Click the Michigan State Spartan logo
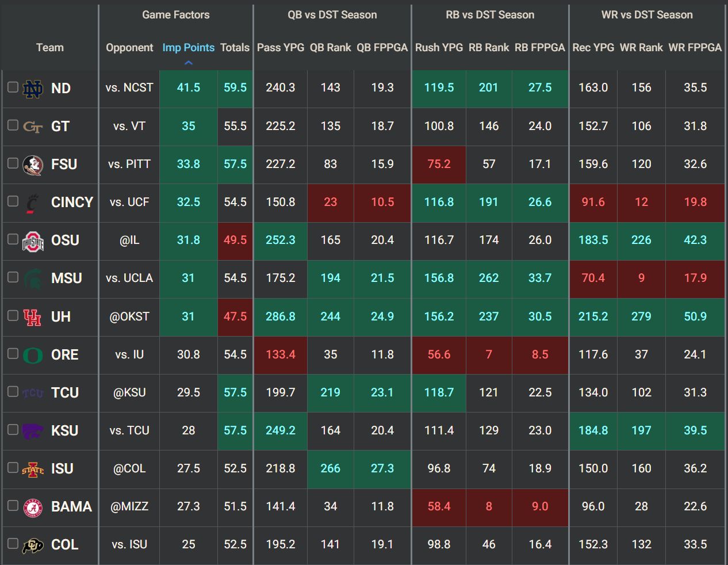The image size is (728, 565). click(33, 278)
